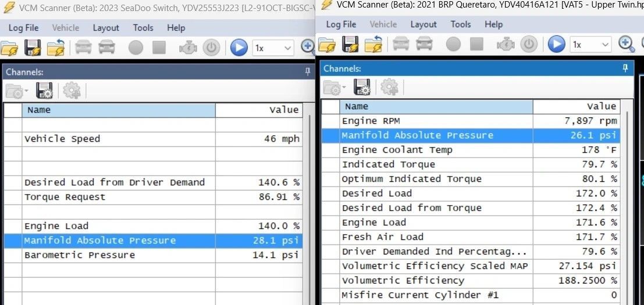Click stop square button in BRP Queretaro window
Viewport: 644px width, 305px height.
click(477, 44)
